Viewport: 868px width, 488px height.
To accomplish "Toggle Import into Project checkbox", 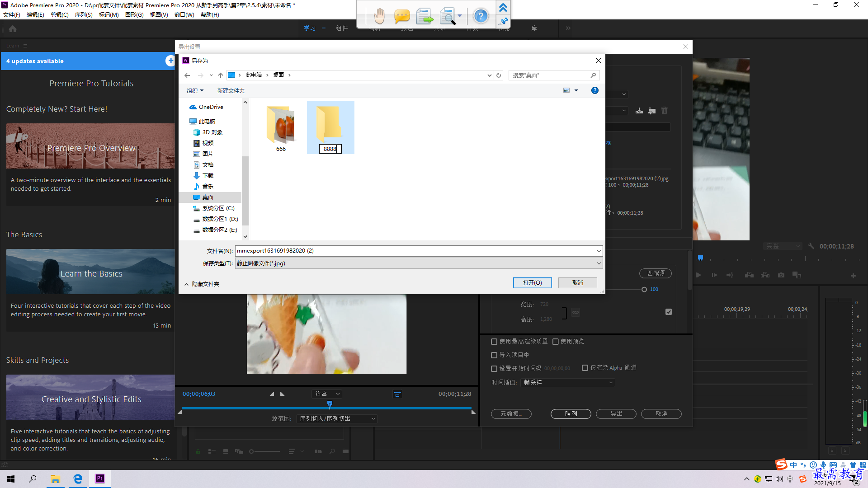I will (x=494, y=355).
